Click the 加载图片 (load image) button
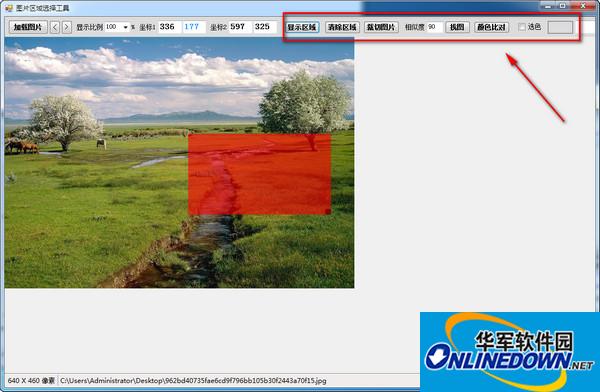 tap(28, 27)
